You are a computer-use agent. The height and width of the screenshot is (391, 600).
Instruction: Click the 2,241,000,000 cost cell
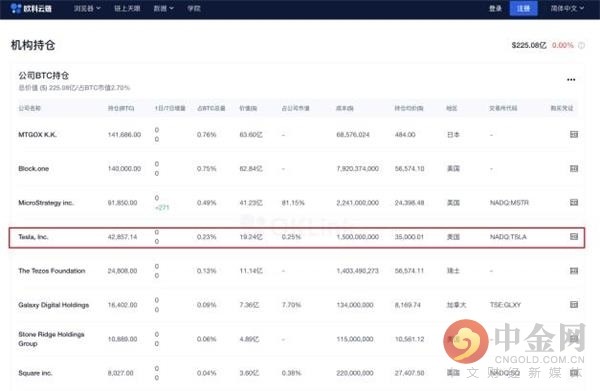click(357, 203)
